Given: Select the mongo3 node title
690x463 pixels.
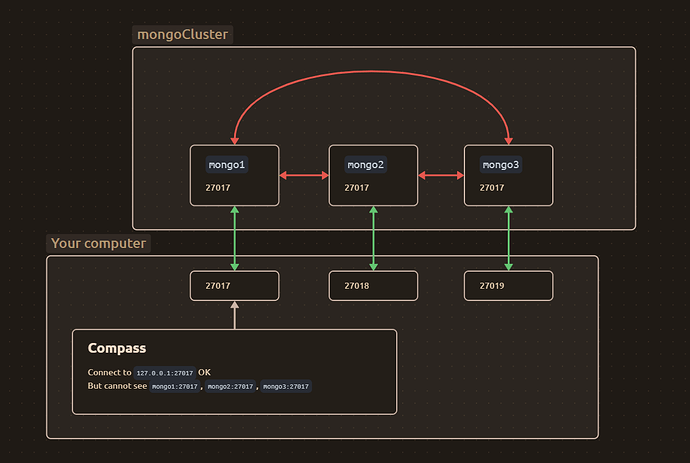Looking at the screenshot, I should coord(500,164).
